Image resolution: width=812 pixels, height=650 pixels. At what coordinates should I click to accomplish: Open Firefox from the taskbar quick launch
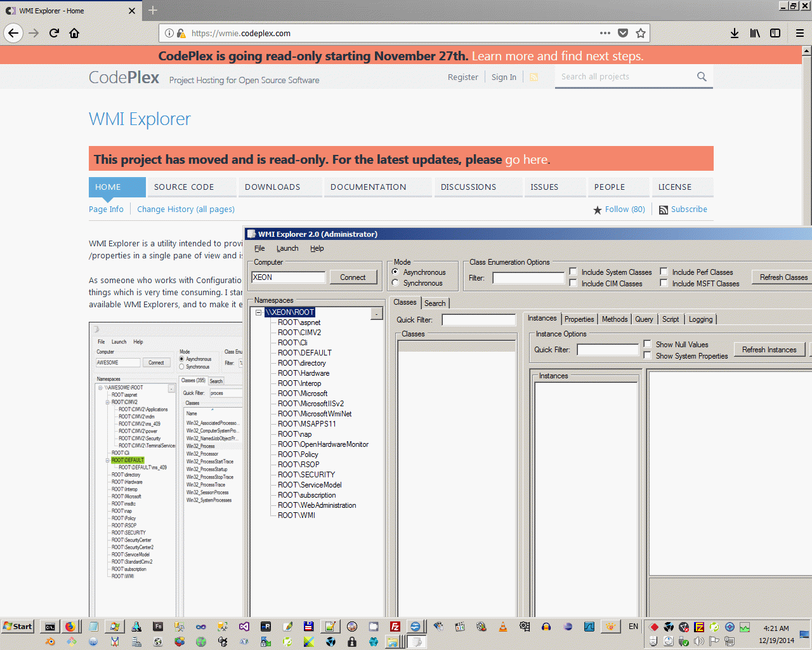pyautogui.click(x=70, y=627)
